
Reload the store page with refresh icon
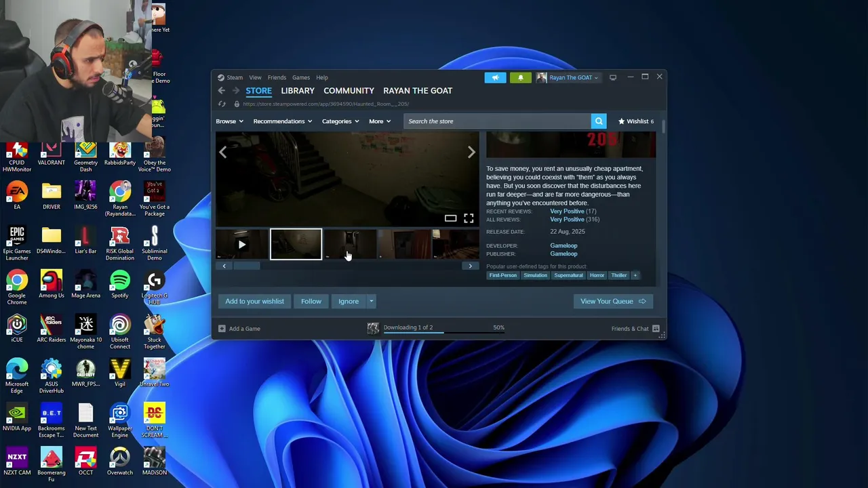222,104
